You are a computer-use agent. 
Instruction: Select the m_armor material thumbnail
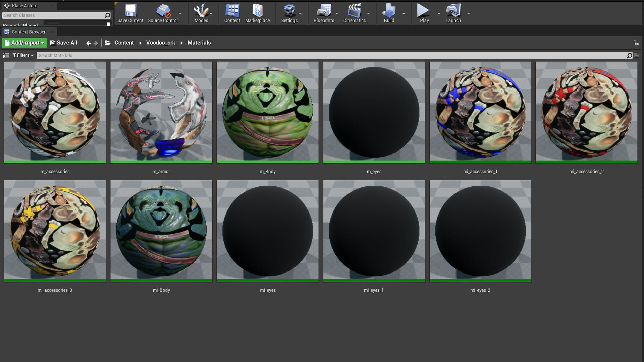tap(161, 112)
